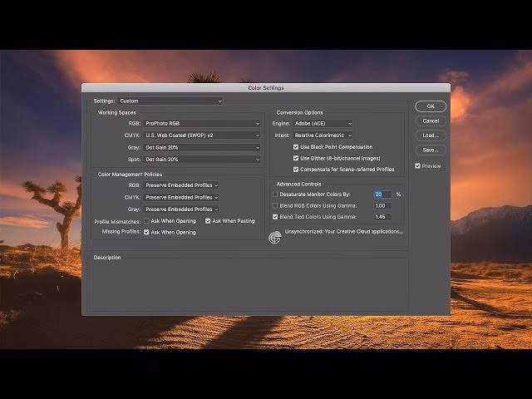
Task: Open the Gray color management policy dropdown
Action: [x=181, y=209]
